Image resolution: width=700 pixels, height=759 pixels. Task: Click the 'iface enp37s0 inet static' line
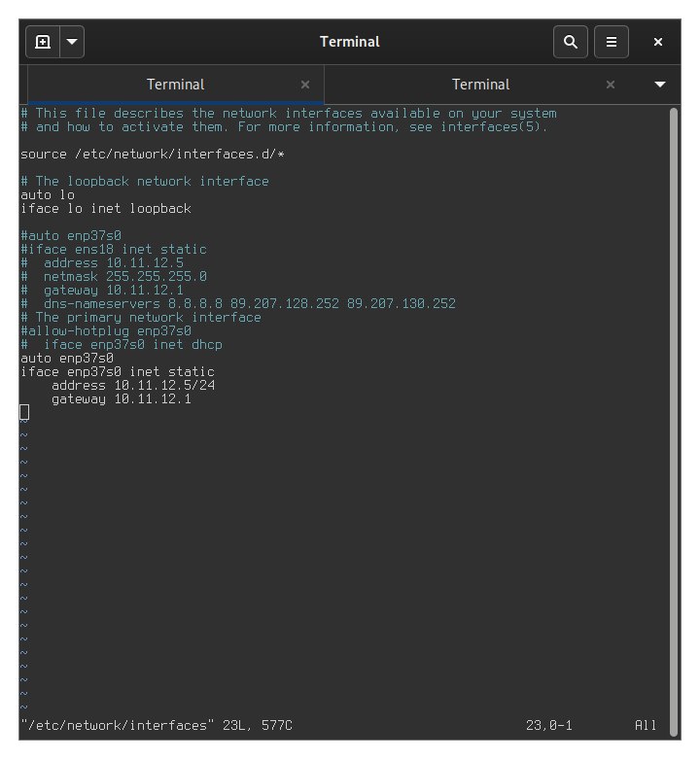[x=117, y=372]
